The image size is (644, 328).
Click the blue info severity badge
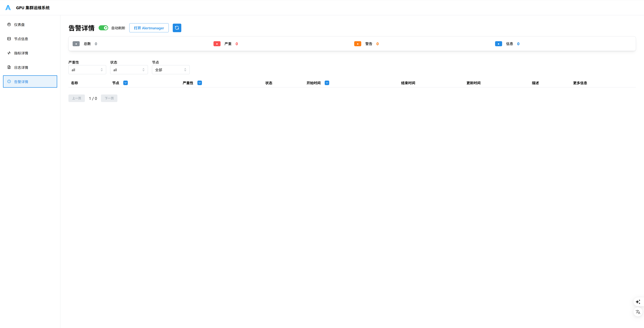click(x=498, y=44)
